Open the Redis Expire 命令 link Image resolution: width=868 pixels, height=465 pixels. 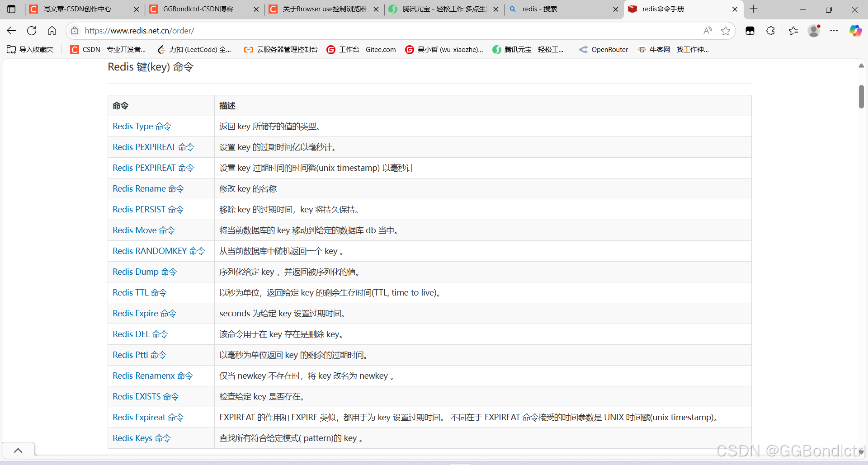tap(145, 314)
